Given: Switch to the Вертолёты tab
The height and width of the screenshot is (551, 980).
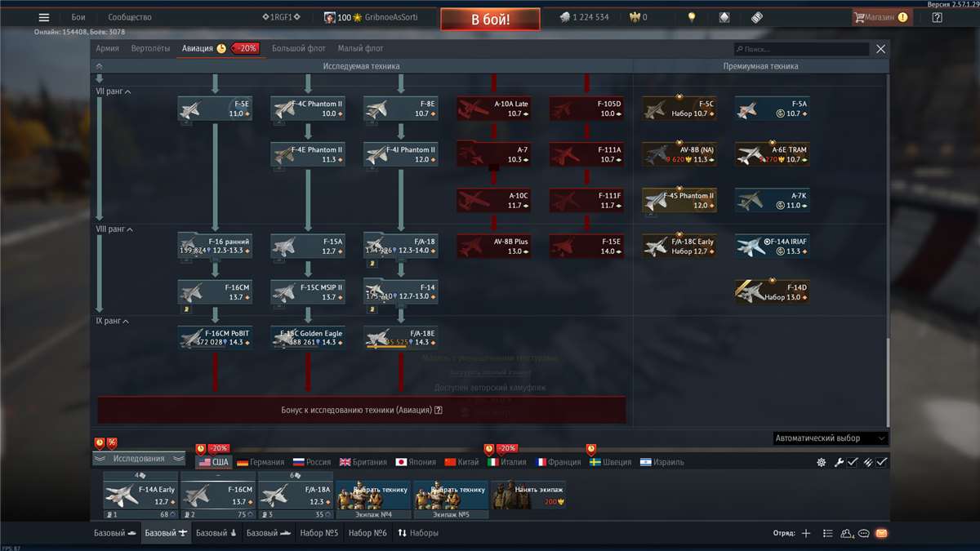Looking at the screenshot, I should pyautogui.click(x=150, y=48).
